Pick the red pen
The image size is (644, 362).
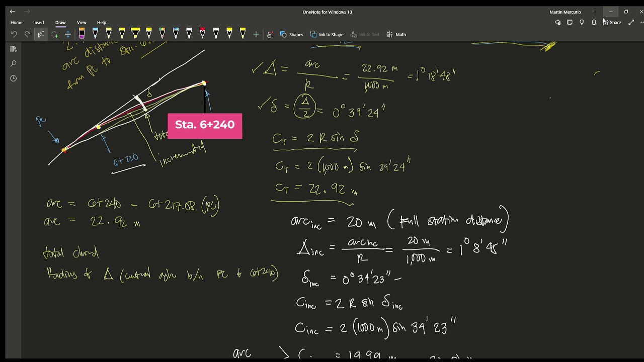pos(202,34)
